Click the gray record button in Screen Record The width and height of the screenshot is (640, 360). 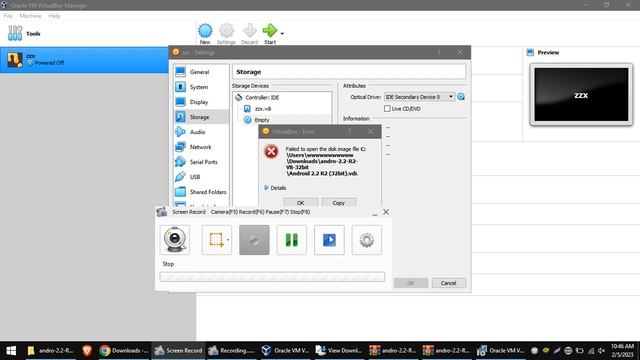[x=254, y=240]
